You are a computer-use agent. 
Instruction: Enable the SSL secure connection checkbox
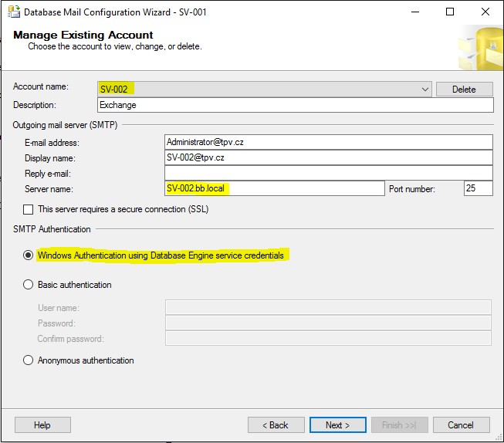pos(29,209)
